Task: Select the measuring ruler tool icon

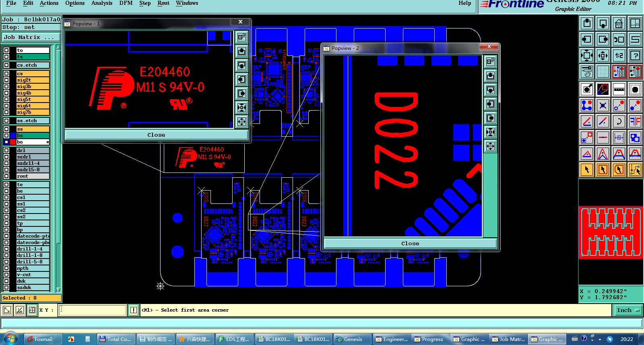Action: [619, 89]
